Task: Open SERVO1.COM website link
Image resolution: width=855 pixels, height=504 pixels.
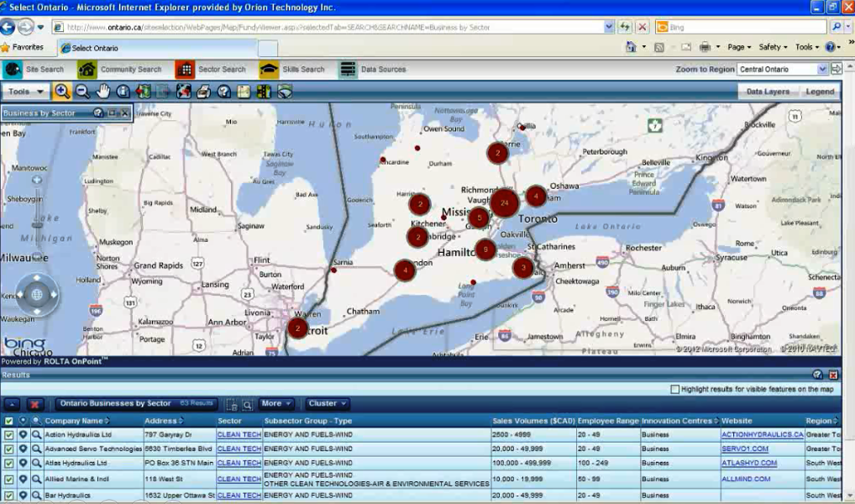Action: coord(745,449)
